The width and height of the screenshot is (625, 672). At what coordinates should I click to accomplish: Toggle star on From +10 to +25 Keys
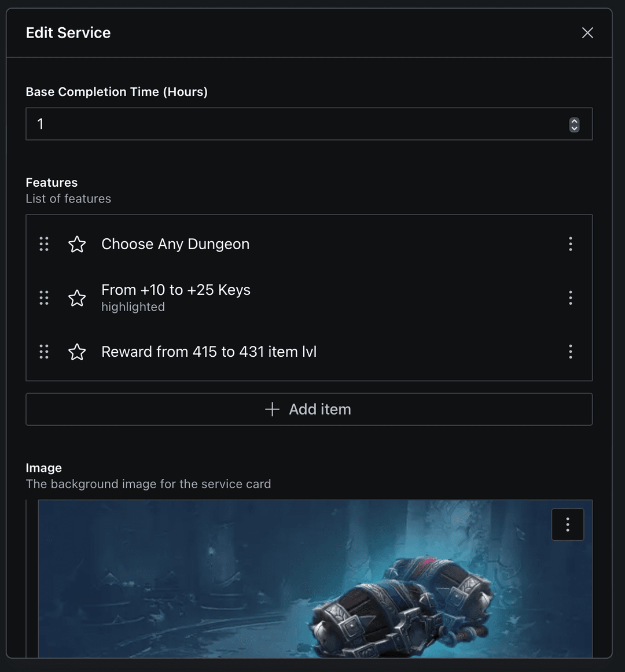click(x=77, y=298)
